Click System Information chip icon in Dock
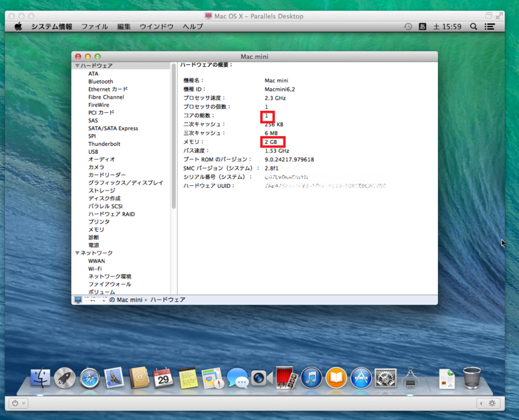The height and width of the screenshot is (420, 519). click(411, 378)
